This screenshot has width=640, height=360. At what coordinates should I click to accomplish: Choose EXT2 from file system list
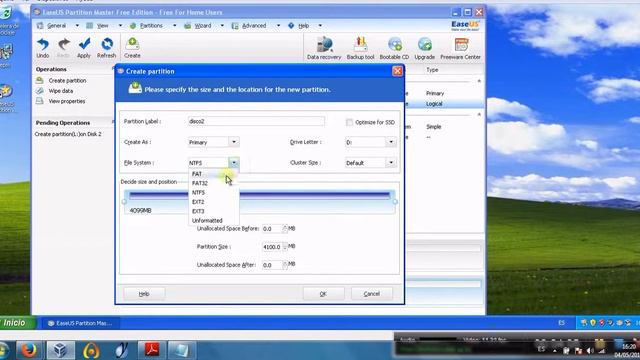coord(213,202)
